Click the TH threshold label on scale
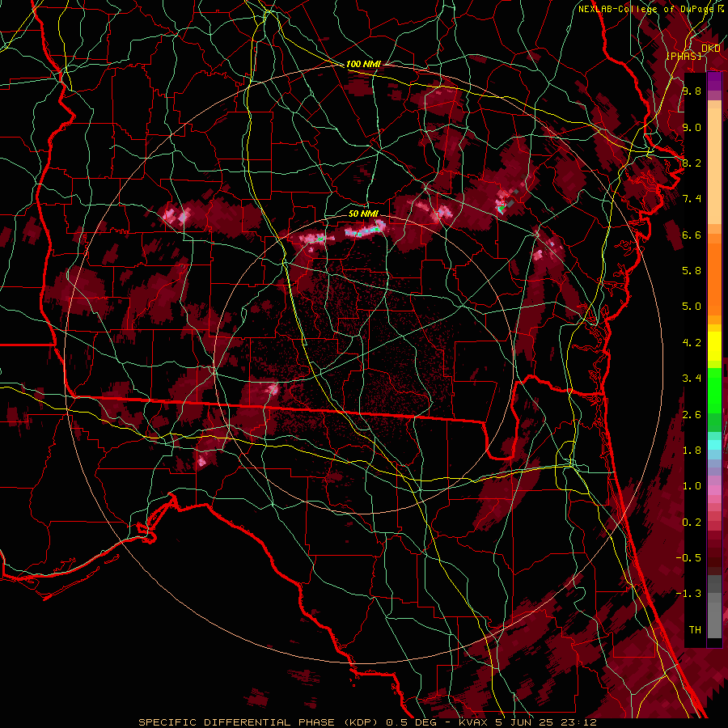Viewport: 728px width, 728px height. 695,630
